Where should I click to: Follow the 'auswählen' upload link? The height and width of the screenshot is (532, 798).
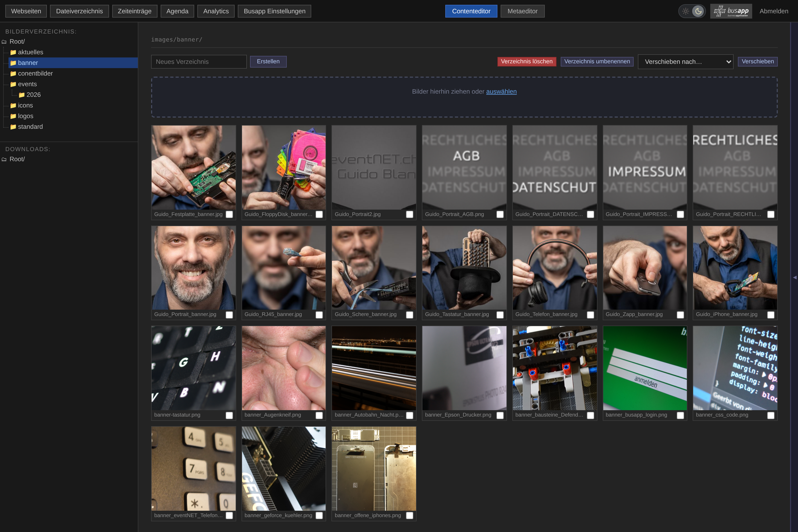(x=501, y=92)
